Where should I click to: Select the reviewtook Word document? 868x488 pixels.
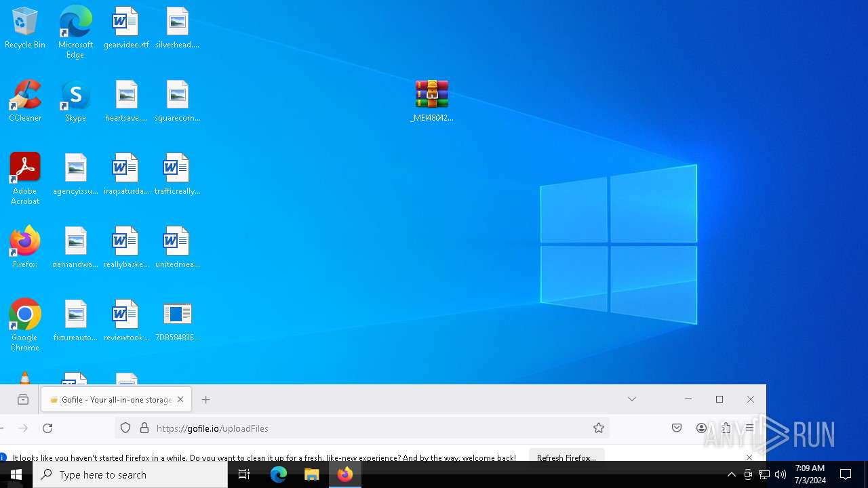coord(126,321)
